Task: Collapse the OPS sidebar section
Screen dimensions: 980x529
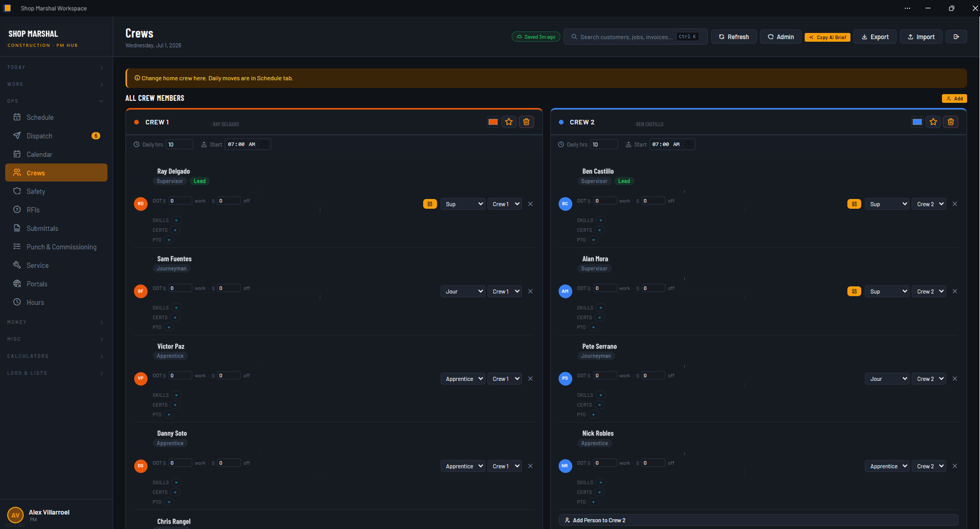Action: [56, 101]
